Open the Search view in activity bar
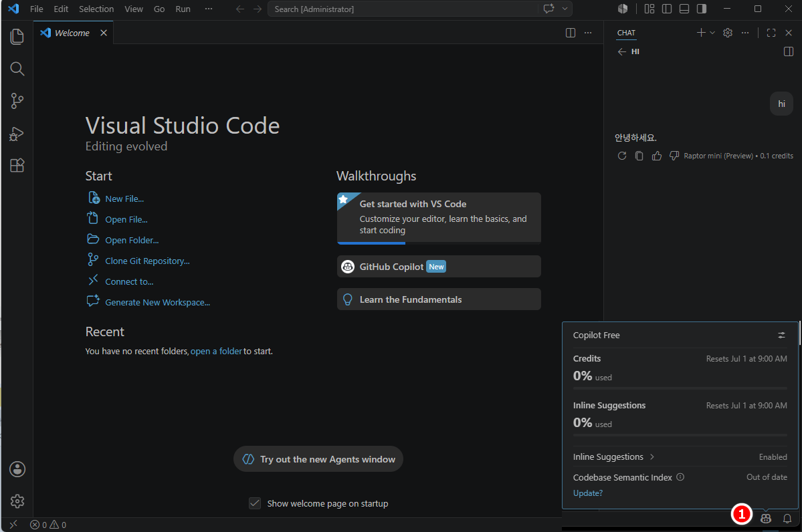The width and height of the screenshot is (802, 532). coord(17,68)
